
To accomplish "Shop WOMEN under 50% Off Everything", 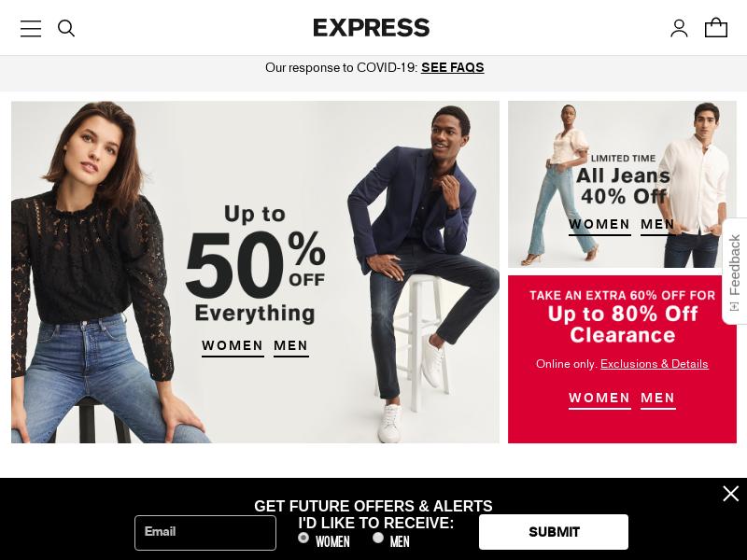I will click(233, 346).
